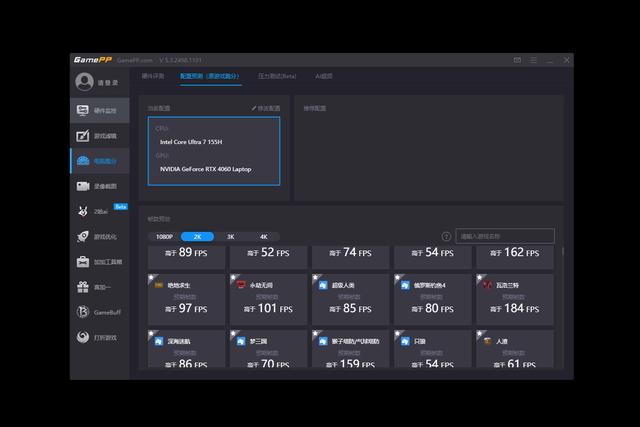Click red game icon on 184 FPS card
The height and width of the screenshot is (427, 640).
pyautogui.click(x=487, y=285)
